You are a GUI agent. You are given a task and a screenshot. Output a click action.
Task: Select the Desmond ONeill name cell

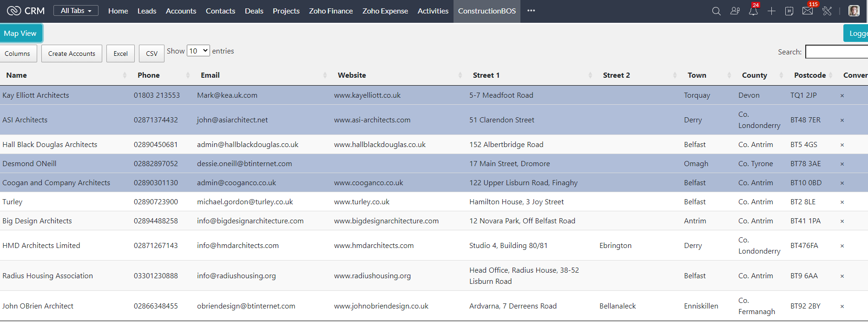[x=29, y=163]
